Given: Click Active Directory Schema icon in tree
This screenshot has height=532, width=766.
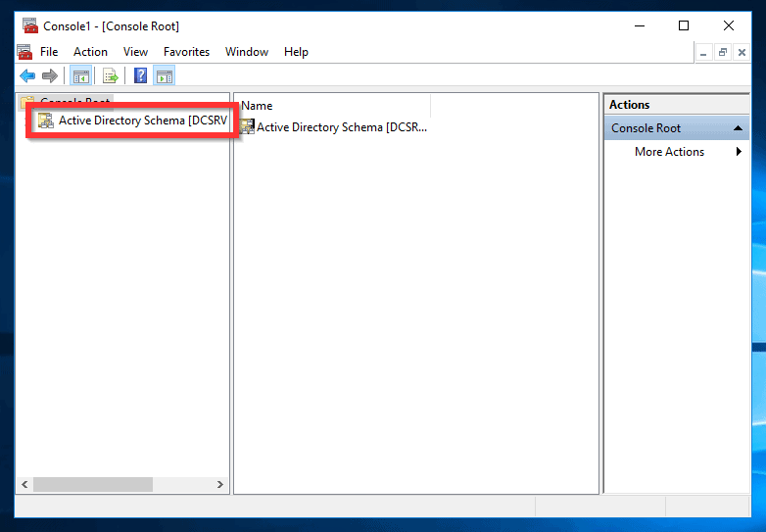Looking at the screenshot, I should point(46,121).
